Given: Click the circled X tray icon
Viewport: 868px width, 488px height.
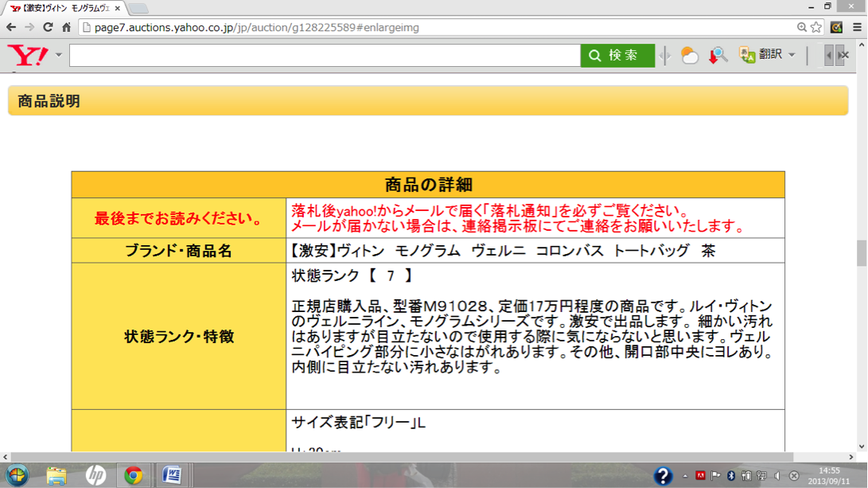Looking at the screenshot, I should click(794, 475).
